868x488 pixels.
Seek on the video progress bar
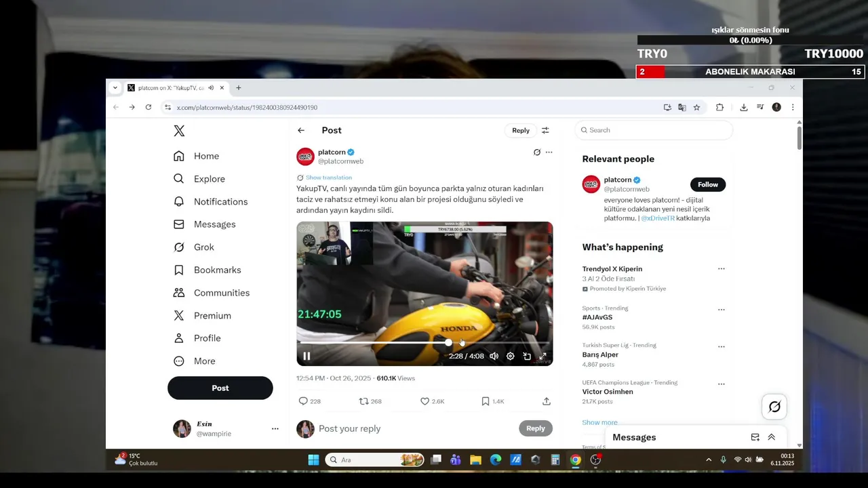(x=425, y=342)
